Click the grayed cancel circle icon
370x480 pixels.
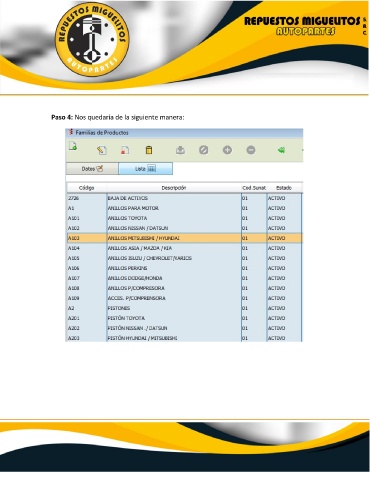click(204, 150)
